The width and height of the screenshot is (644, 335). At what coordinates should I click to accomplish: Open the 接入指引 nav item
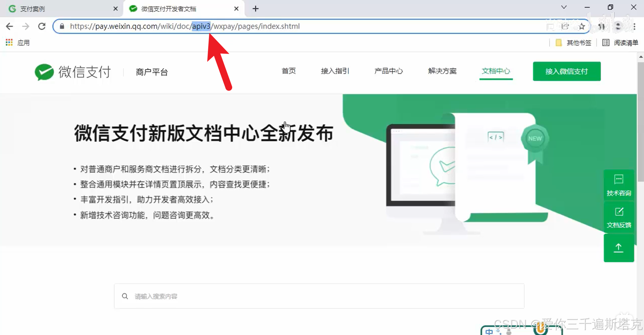pos(335,71)
